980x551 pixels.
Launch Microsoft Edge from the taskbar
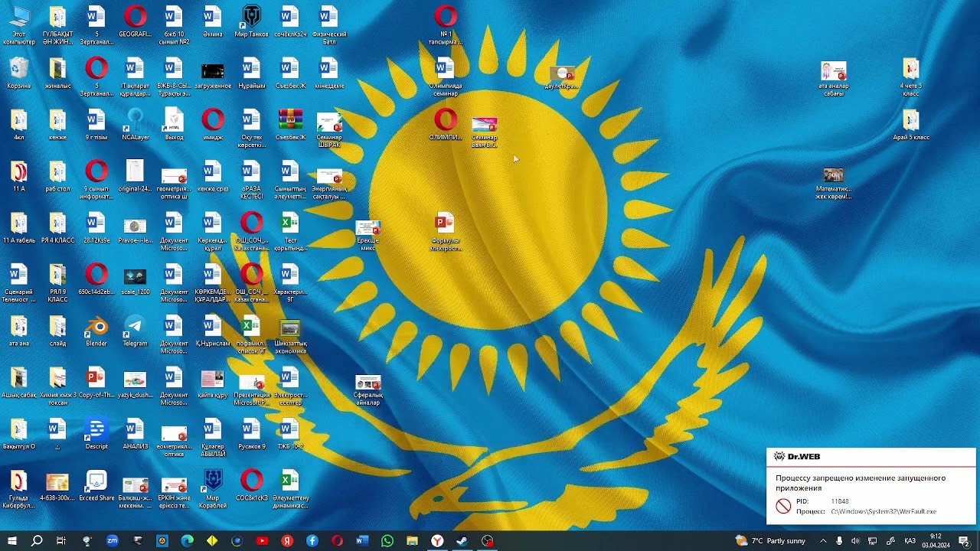[x=187, y=541]
